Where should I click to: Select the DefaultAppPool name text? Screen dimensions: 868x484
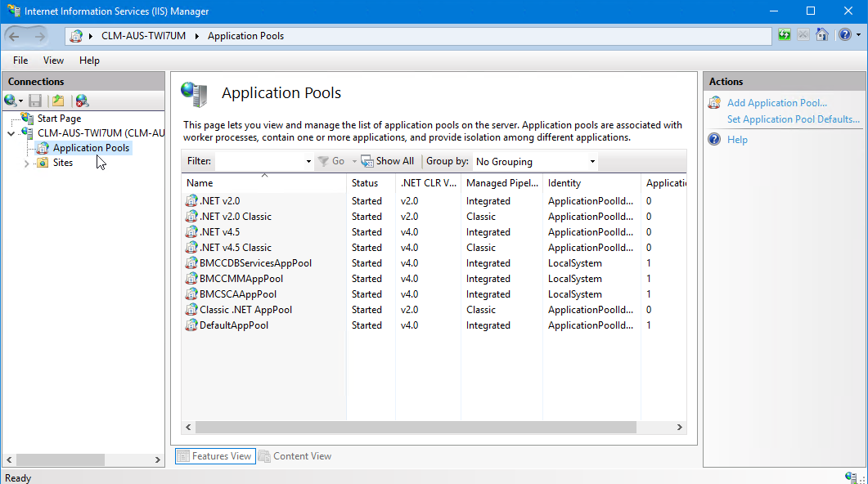[234, 325]
